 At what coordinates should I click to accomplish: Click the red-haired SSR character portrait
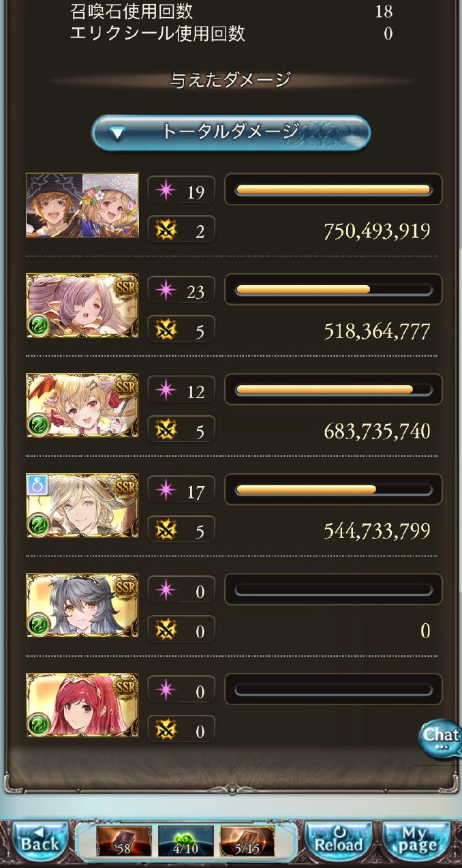tap(82, 706)
